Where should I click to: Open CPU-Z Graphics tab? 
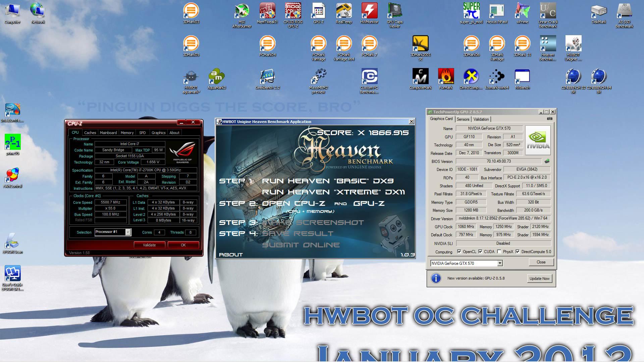point(158,133)
